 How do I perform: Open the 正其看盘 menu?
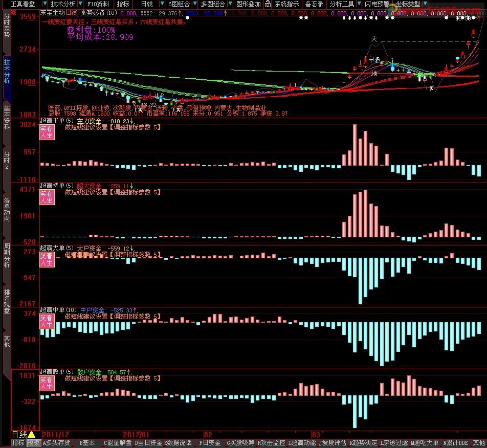(x=23, y=4)
